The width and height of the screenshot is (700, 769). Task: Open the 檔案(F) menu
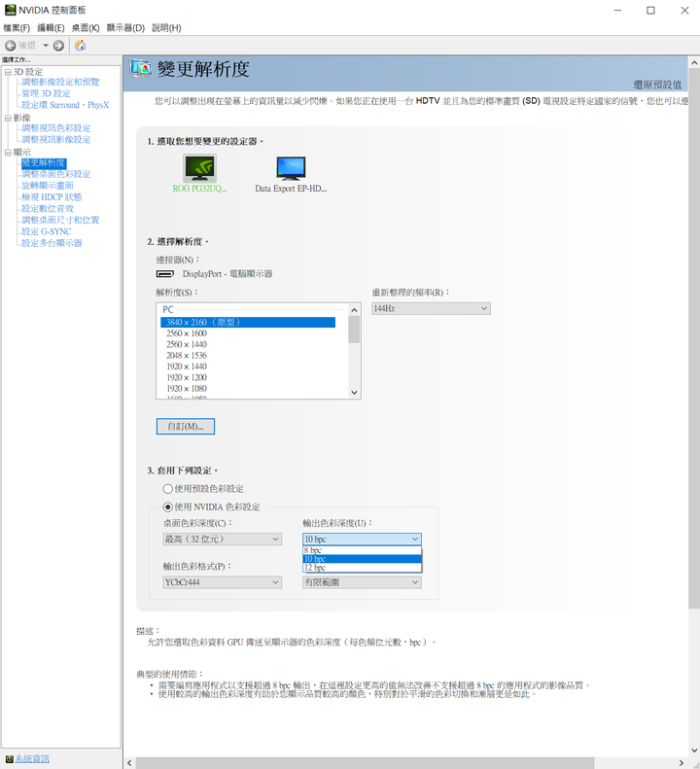17,28
